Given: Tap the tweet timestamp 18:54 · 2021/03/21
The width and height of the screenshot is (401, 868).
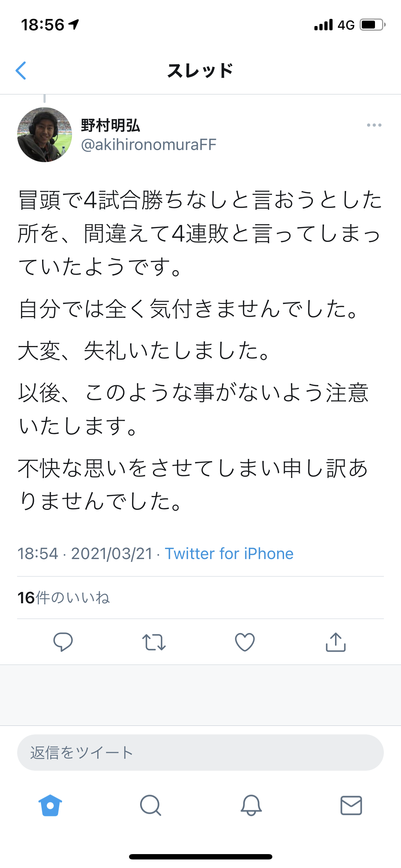Looking at the screenshot, I should click(85, 554).
